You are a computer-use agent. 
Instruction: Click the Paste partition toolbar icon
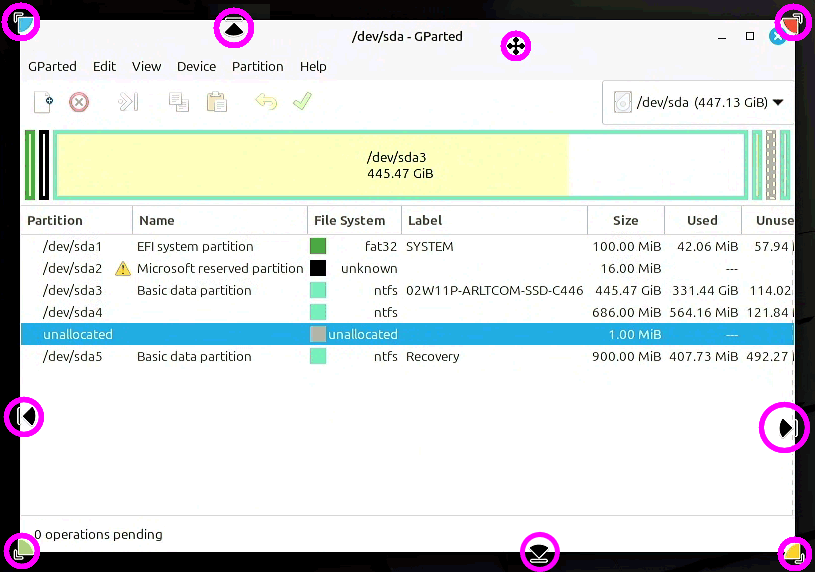coord(216,102)
